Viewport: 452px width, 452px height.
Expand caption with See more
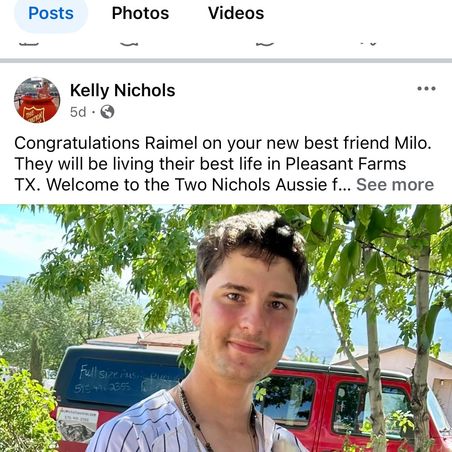[395, 185]
